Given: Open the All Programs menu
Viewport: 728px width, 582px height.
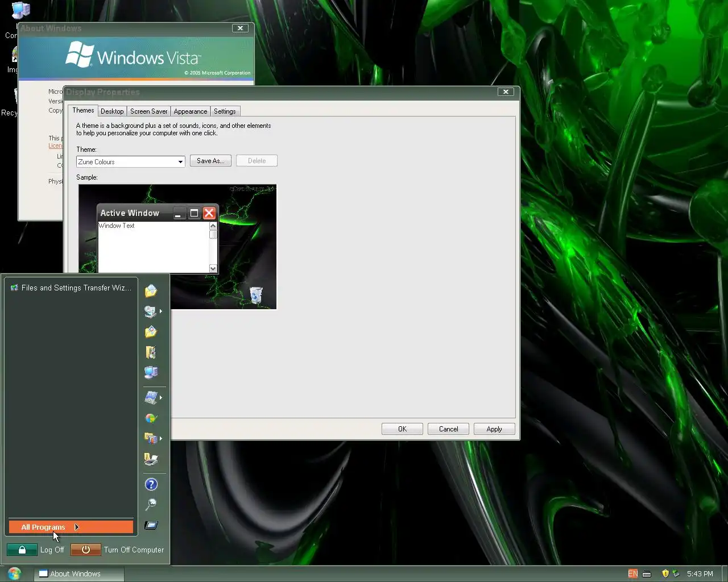Looking at the screenshot, I should coord(71,527).
